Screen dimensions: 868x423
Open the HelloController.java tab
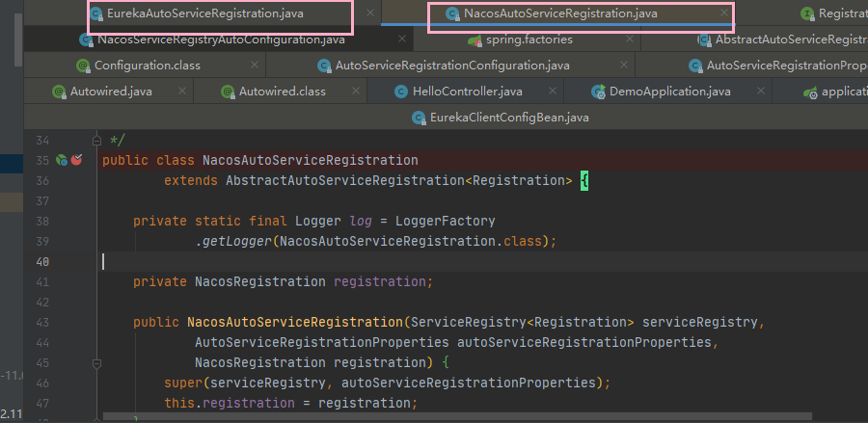pyautogui.click(x=467, y=92)
